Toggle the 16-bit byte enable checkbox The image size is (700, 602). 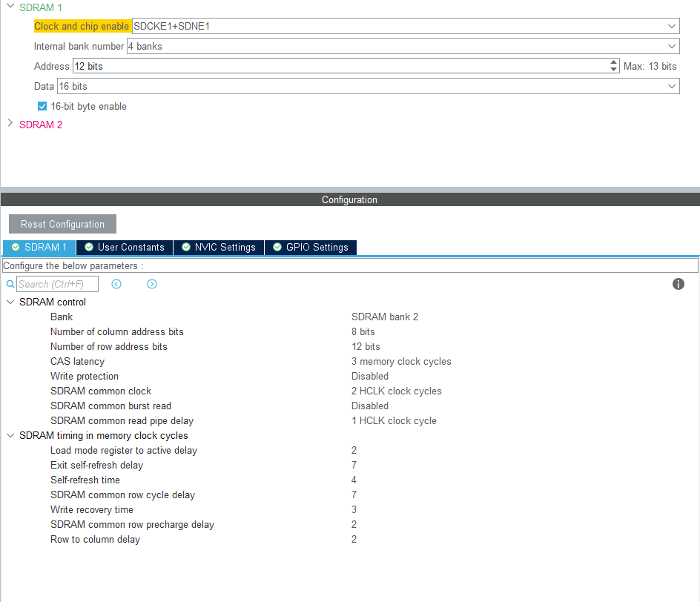coord(42,106)
